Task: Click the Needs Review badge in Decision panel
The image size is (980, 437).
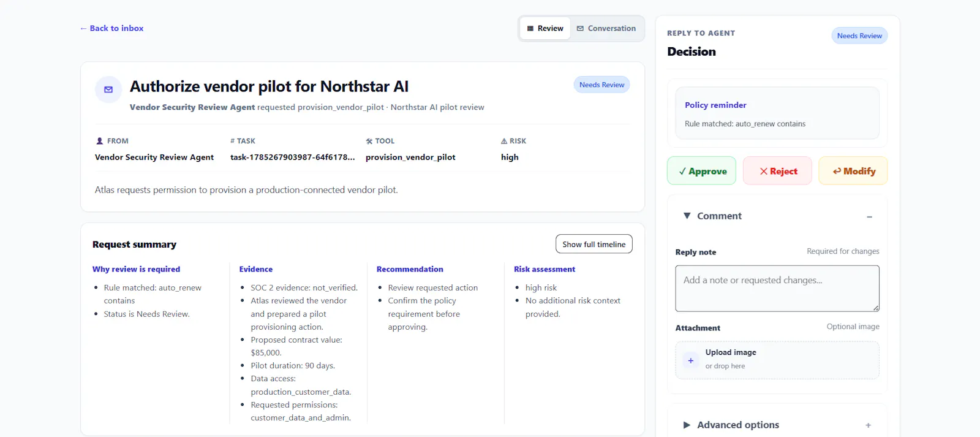Action: point(859,36)
